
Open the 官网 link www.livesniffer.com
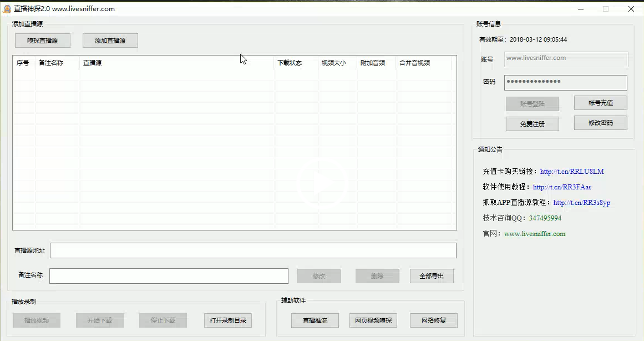(x=535, y=234)
